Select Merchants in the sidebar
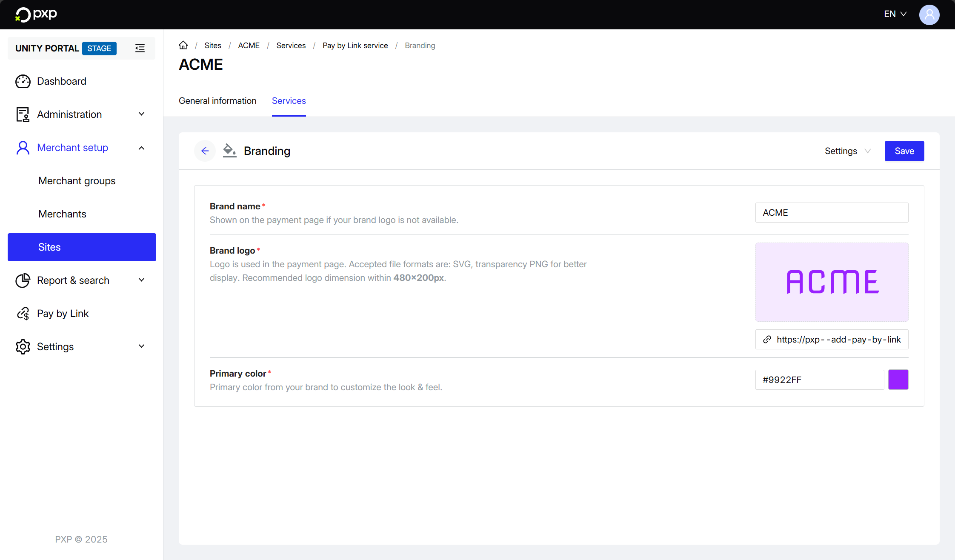Screen dimensions: 955x560 [62, 214]
